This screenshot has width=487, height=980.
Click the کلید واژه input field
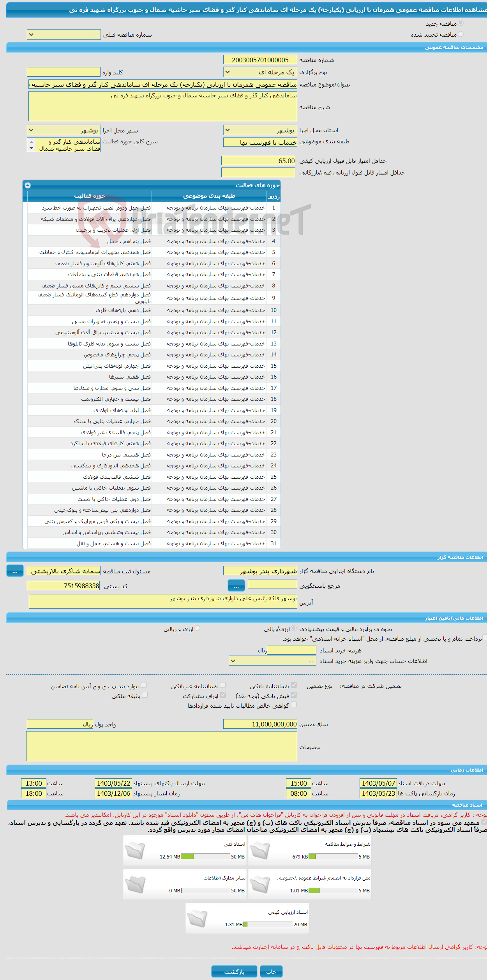64,72
